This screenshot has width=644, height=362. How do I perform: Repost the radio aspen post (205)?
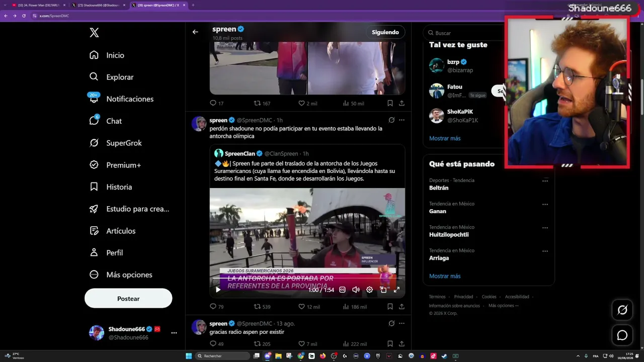point(262,344)
